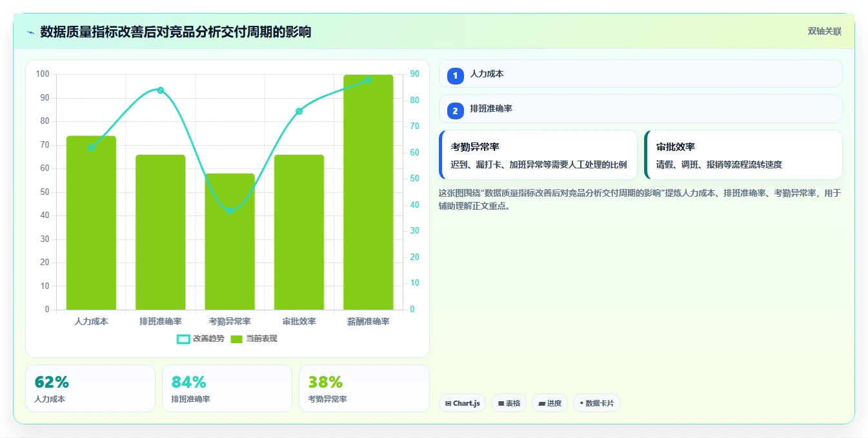Viewport: 868px width, 438px height.
Task: Click the line point above 审批效率
Action: point(299,111)
